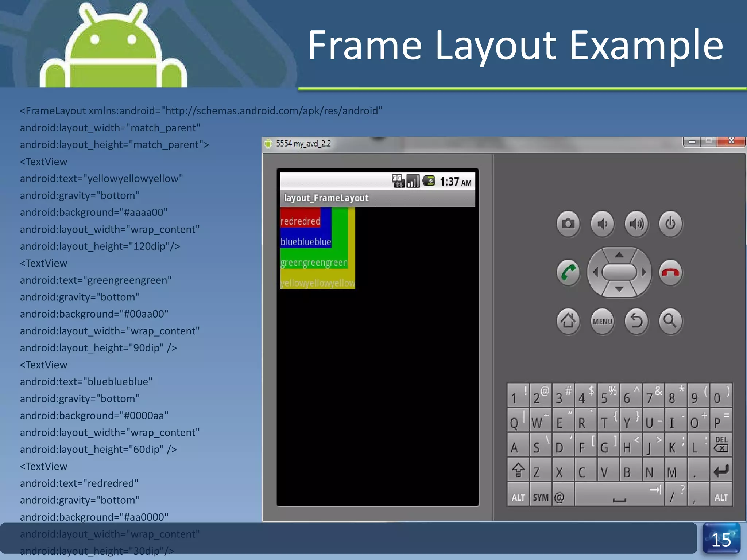747x560 pixels.
Task: Tap the redredred text view
Action: [300, 218]
